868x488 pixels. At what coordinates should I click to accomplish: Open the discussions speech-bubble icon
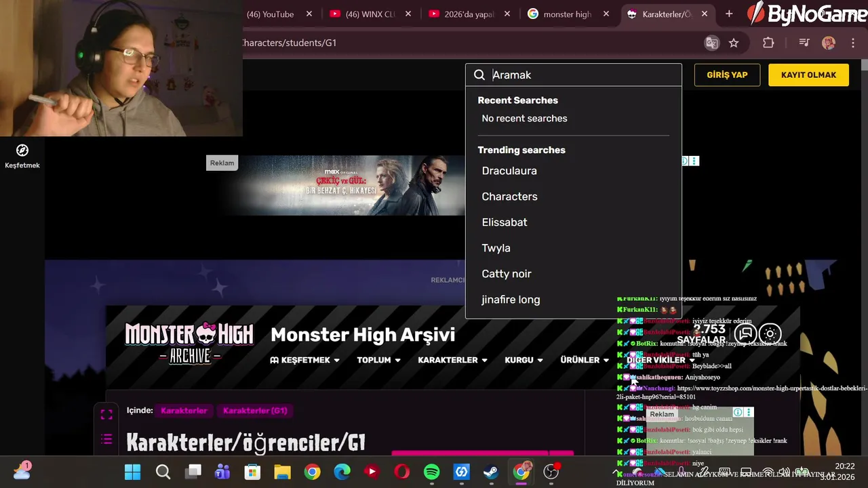pos(746,333)
